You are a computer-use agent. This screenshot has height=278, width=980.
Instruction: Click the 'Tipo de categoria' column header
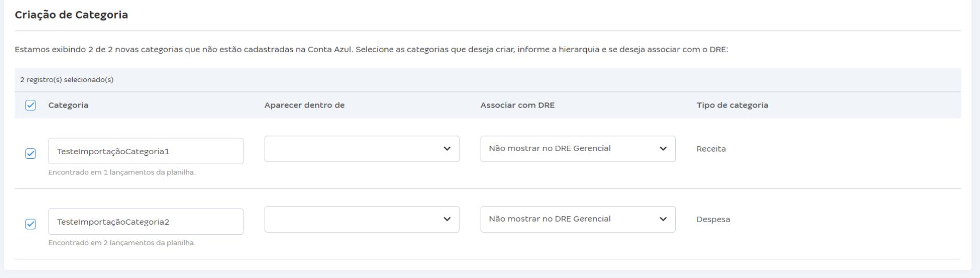(x=732, y=105)
